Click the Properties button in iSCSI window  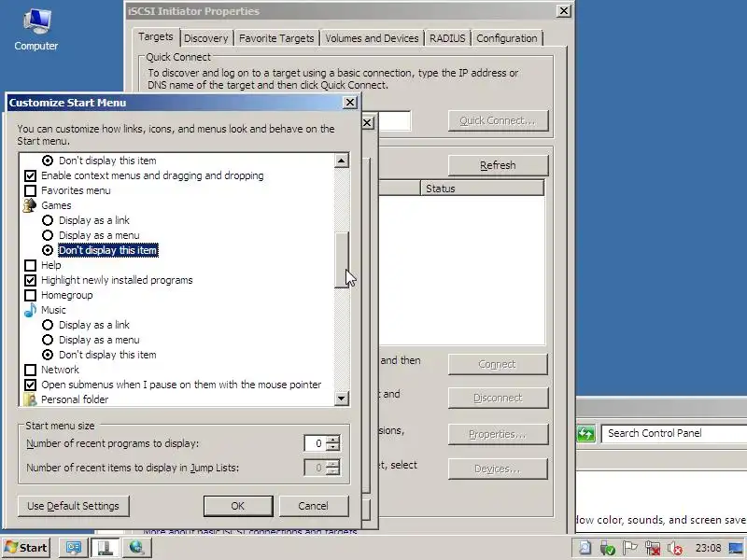(x=498, y=434)
